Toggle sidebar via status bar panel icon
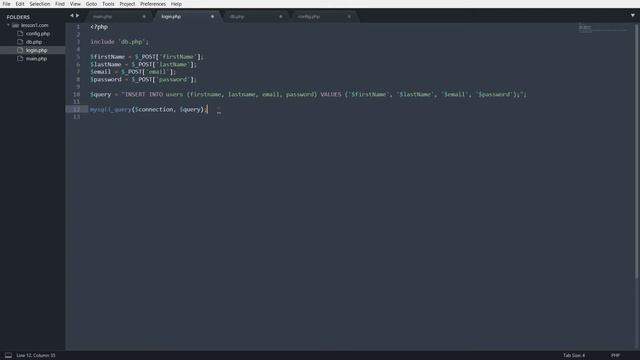 click(x=8, y=356)
